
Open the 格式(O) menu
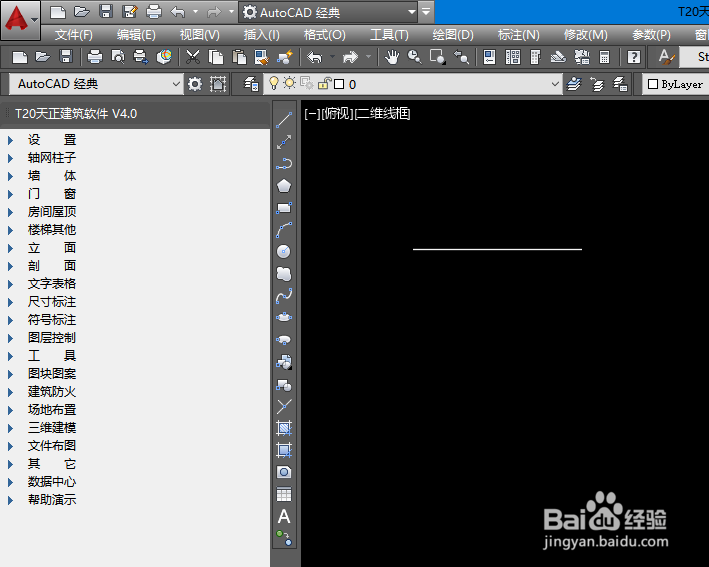pyautogui.click(x=325, y=35)
